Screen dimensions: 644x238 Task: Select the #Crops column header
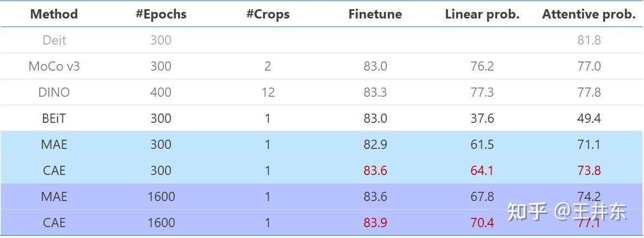click(x=267, y=14)
